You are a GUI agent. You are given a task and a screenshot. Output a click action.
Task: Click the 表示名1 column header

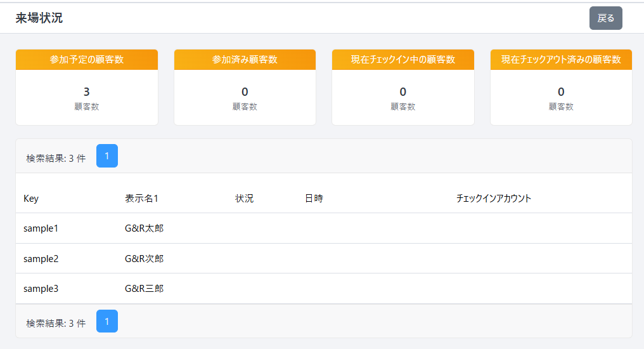pyautogui.click(x=142, y=199)
